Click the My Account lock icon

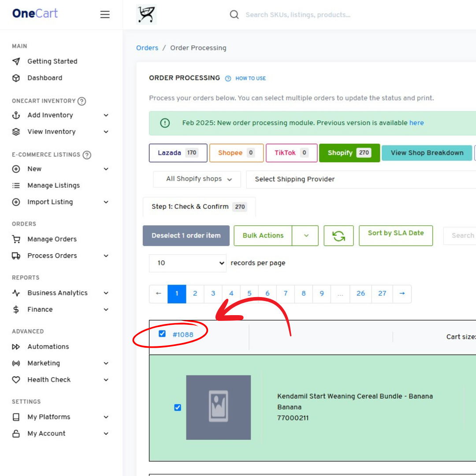[x=16, y=434]
